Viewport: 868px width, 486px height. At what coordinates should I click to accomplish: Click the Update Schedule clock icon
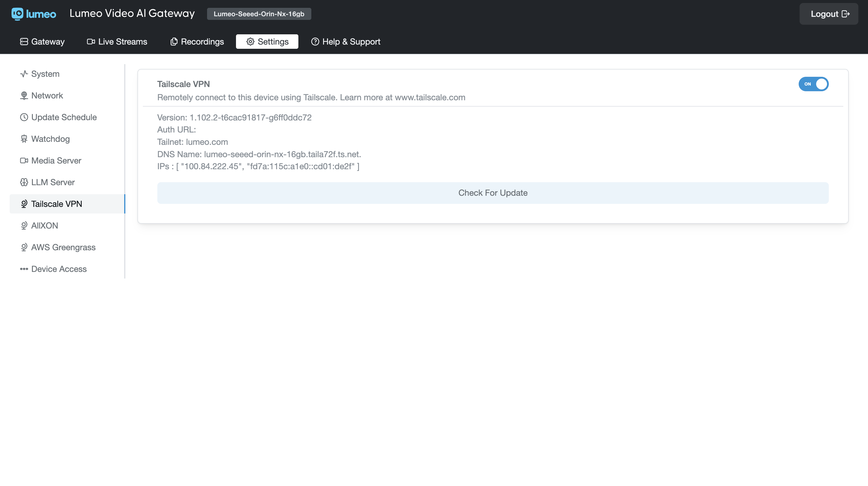(24, 117)
